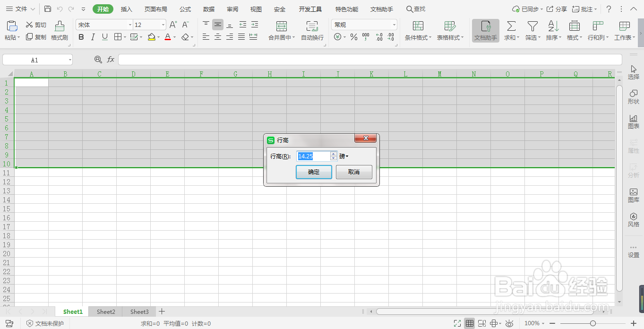Image resolution: width=644 pixels, height=329 pixels.
Task: Click the Sort (排序) icon
Action: click(553, 26)
